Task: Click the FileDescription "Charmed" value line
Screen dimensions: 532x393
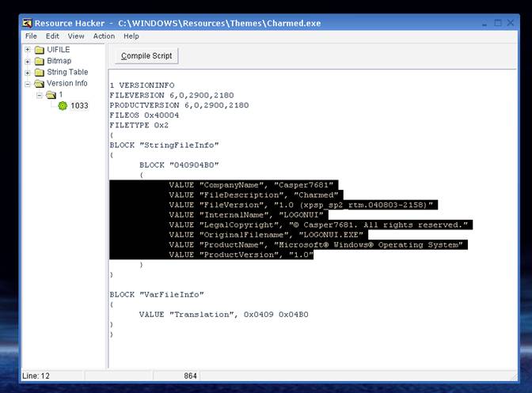Action: pyautogui.click(x=253, y=195)
